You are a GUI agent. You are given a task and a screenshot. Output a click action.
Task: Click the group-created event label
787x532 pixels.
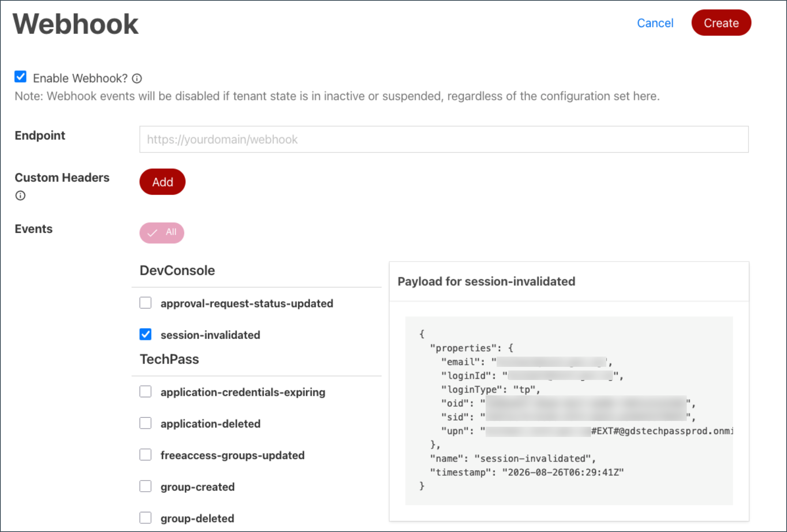click(x=197, y=487)
